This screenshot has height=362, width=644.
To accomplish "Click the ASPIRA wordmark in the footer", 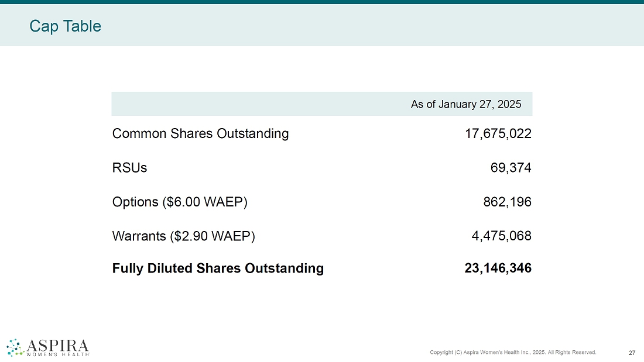I will tap(58, 344).
